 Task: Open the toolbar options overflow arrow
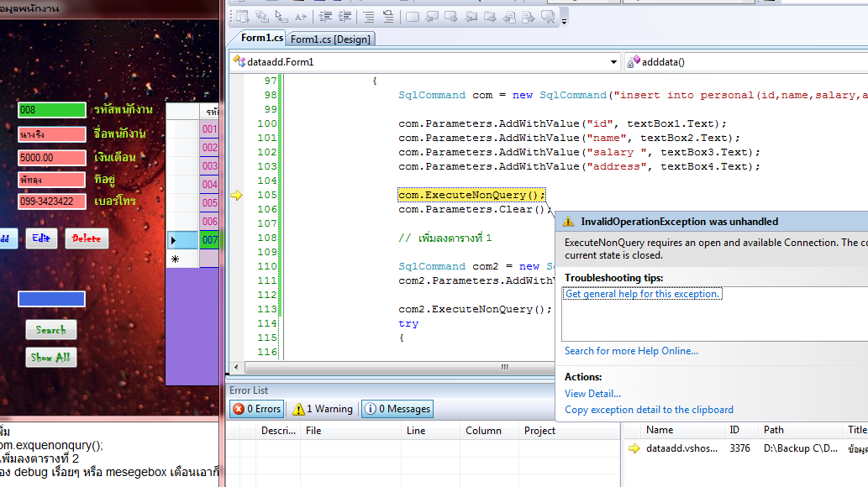[x=564, y=22]
